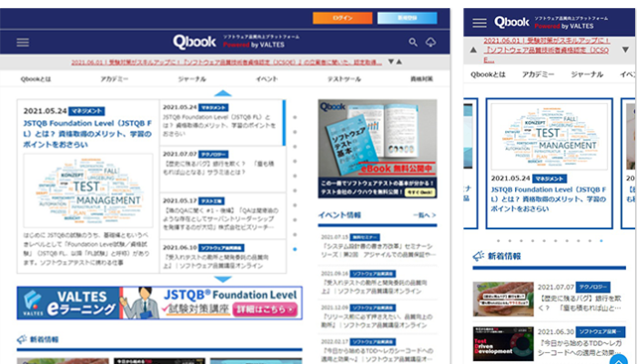Open Qbookとは in mobile navigation

coord(488,75)
